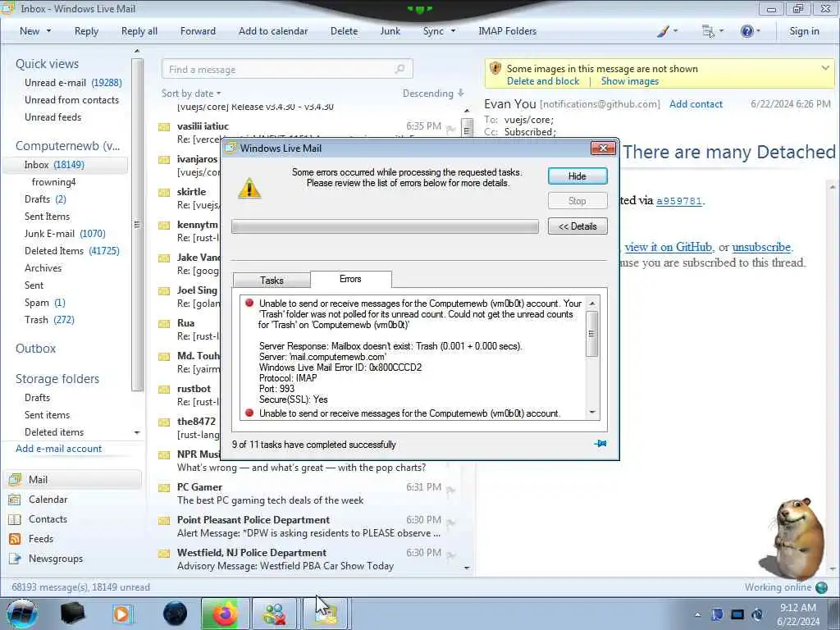Open the view it on GitHub link
The image size is (840, 630).
668,247
